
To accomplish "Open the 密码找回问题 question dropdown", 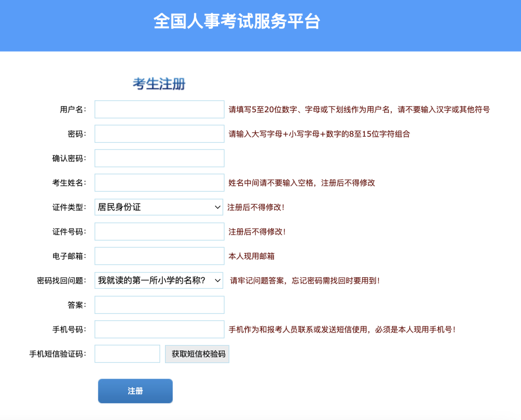I will point(159,280).
